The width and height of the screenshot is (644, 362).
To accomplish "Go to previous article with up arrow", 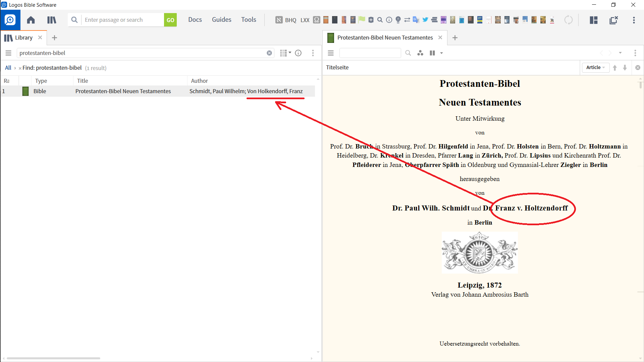I will point(615,67).
